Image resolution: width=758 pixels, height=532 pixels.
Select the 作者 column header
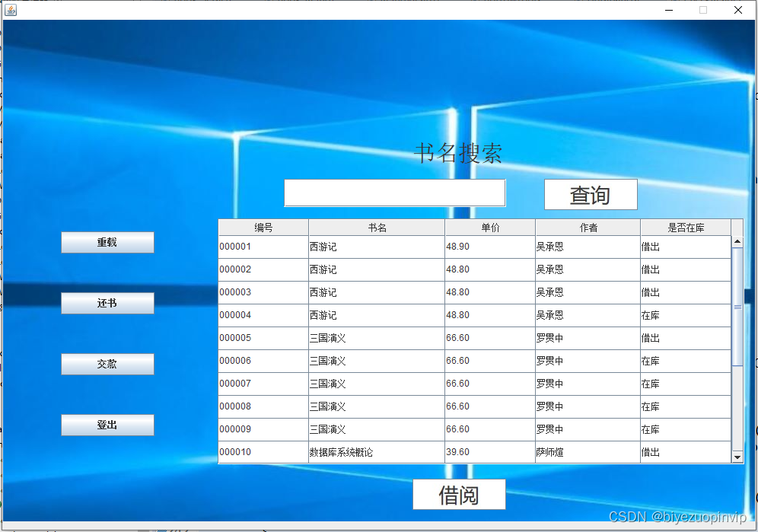588,228
